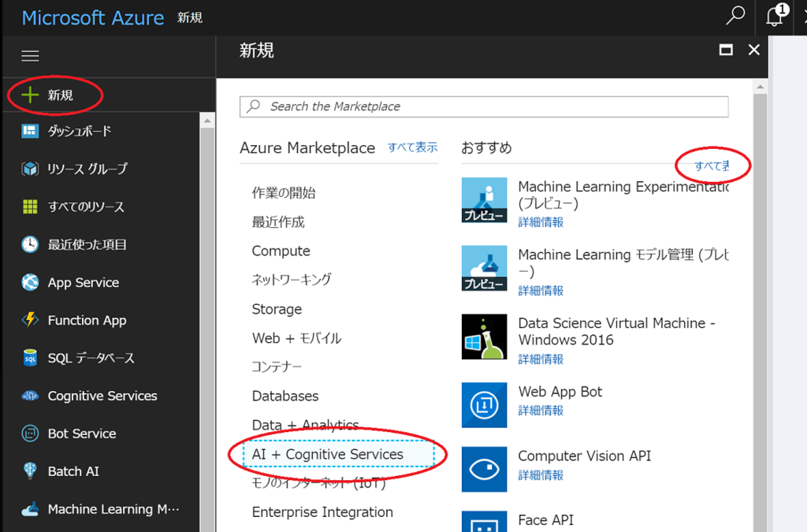This screenshot has height=532, width=807.
Task: Click the green plus icon for 新規
Action: tap(30, 95)
